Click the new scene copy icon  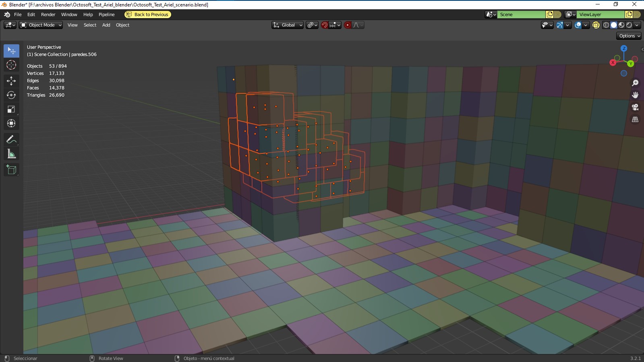tap(549, 14)
